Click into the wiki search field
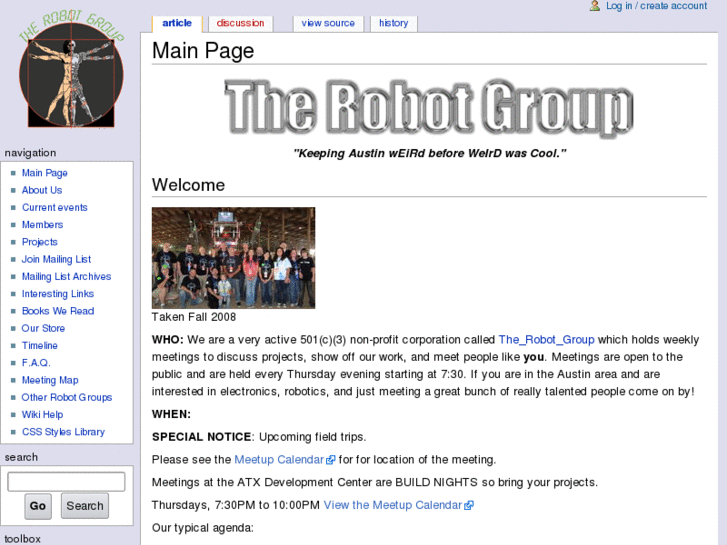This screenshot has height=545, width=727. [66, 481]
